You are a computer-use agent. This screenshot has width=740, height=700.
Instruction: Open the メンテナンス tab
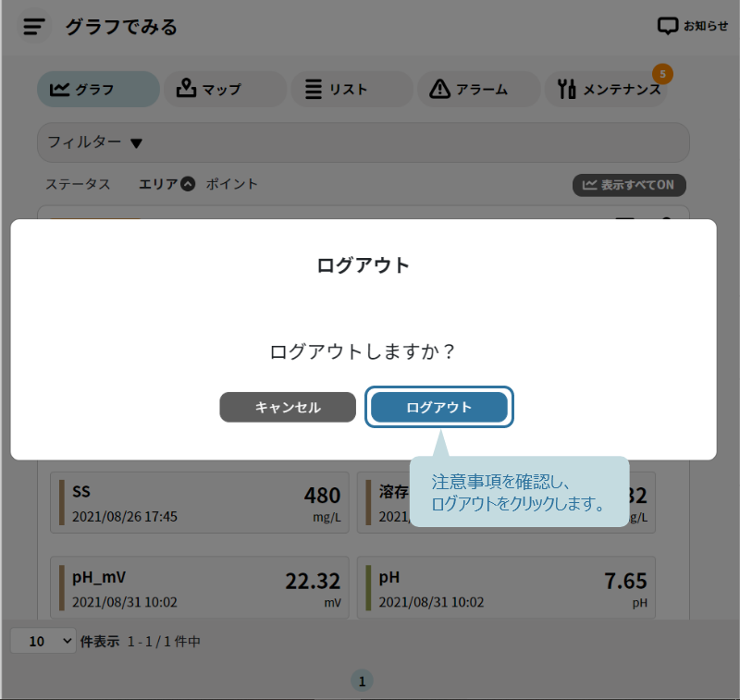(606, 89)
